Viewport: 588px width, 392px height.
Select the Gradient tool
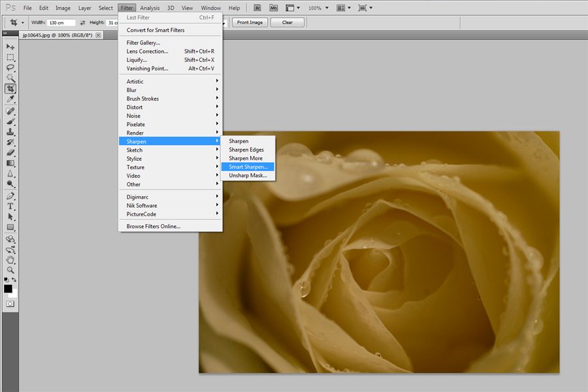(x=10, y=163)
